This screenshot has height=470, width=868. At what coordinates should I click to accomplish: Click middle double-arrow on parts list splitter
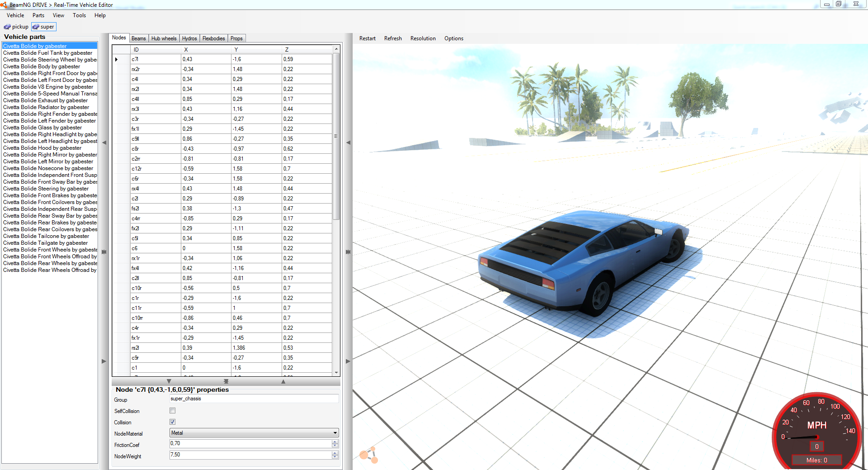(104, 252)
